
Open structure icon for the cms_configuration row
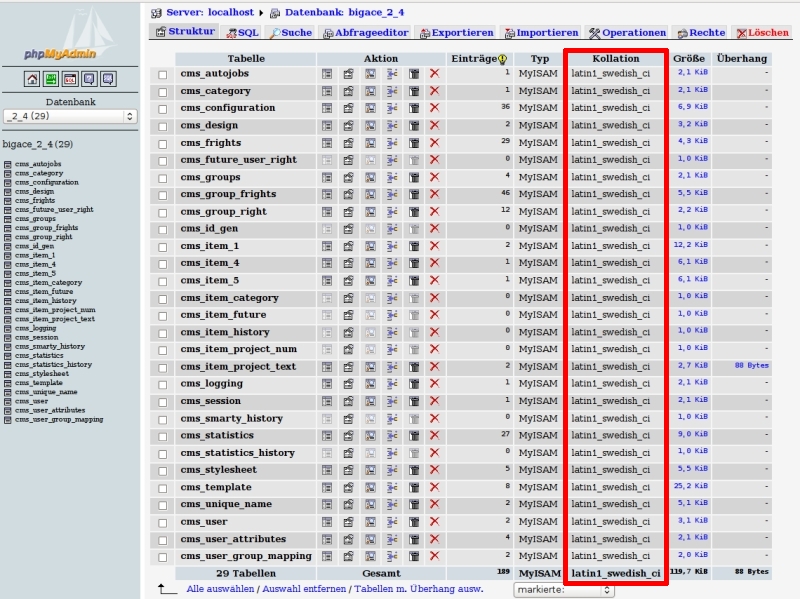pyautogui.click(x=348, y=108)
